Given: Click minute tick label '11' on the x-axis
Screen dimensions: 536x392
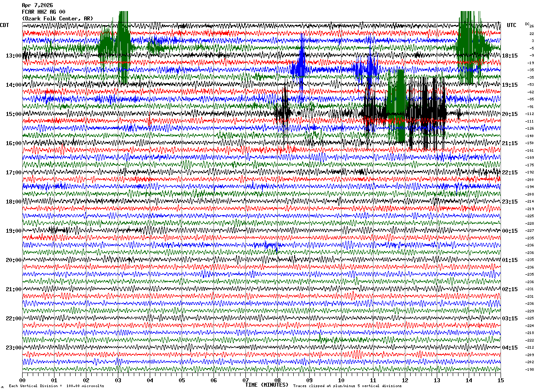Looking at the screenshot, I should tap(373, 380).
